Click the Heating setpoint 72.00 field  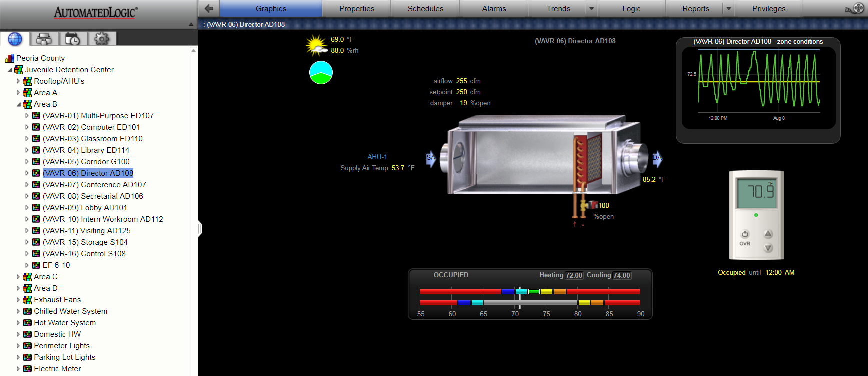pos(574,275)
